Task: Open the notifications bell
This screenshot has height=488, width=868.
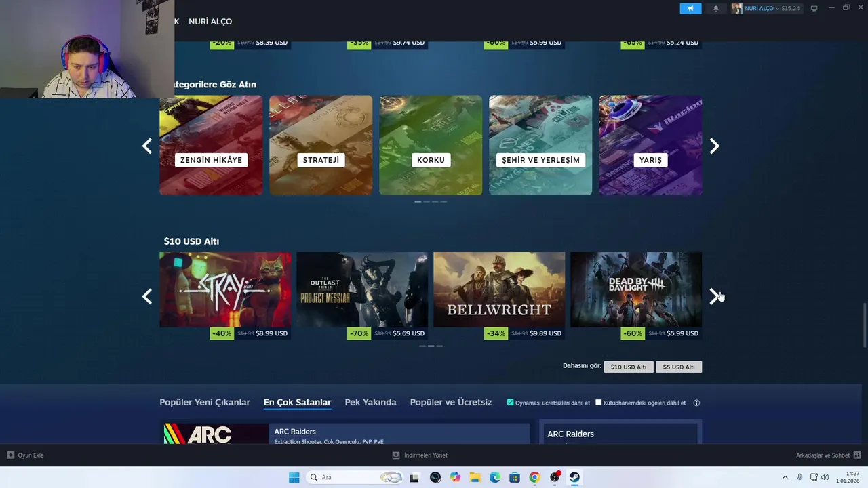Action: tap(716, 8)
